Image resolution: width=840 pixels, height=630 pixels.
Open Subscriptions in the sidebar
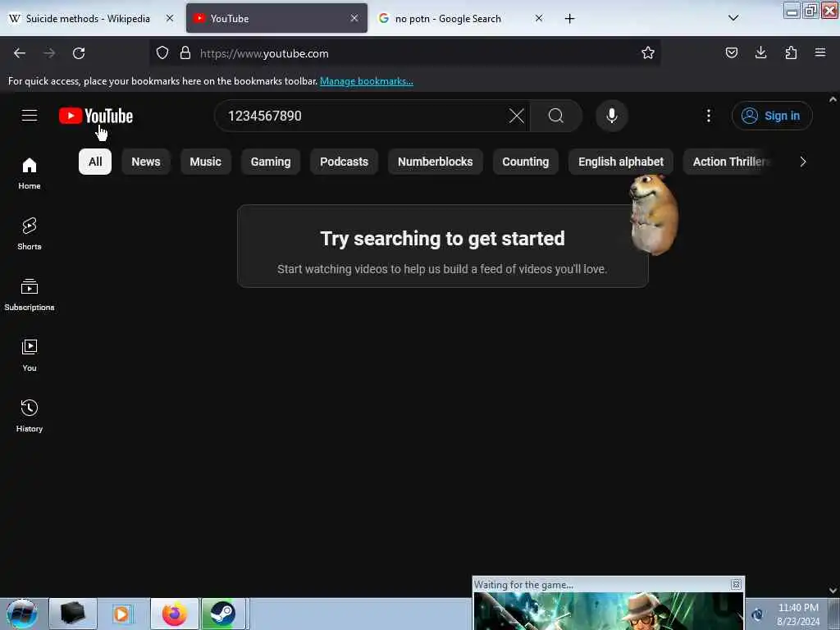[x=30, y=294]
